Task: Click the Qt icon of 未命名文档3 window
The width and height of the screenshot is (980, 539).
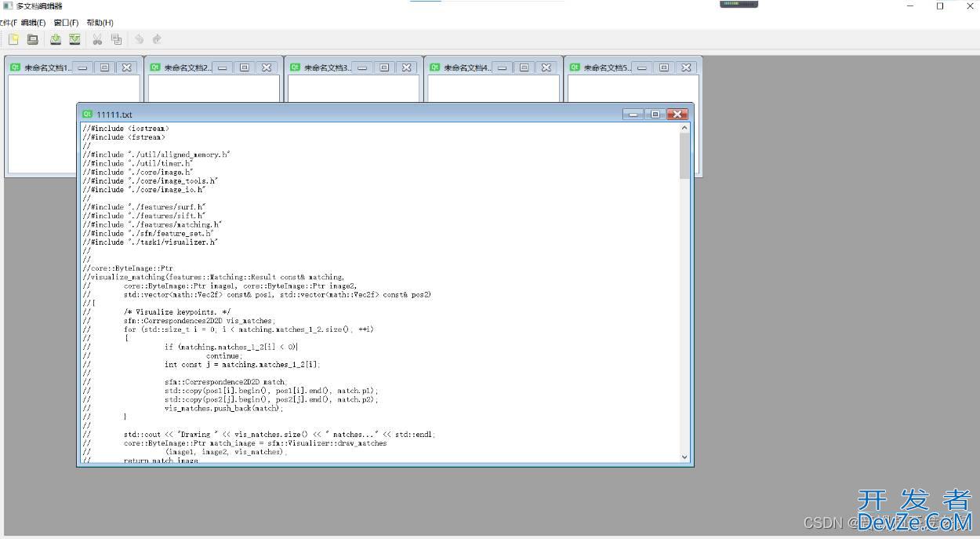Action: coord(295,67)
